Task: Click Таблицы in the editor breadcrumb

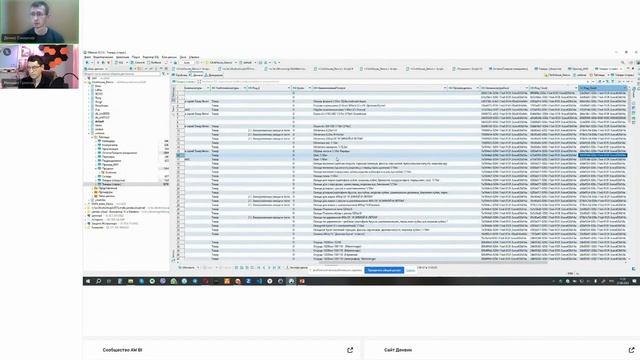Action: [x=598, y=75]
